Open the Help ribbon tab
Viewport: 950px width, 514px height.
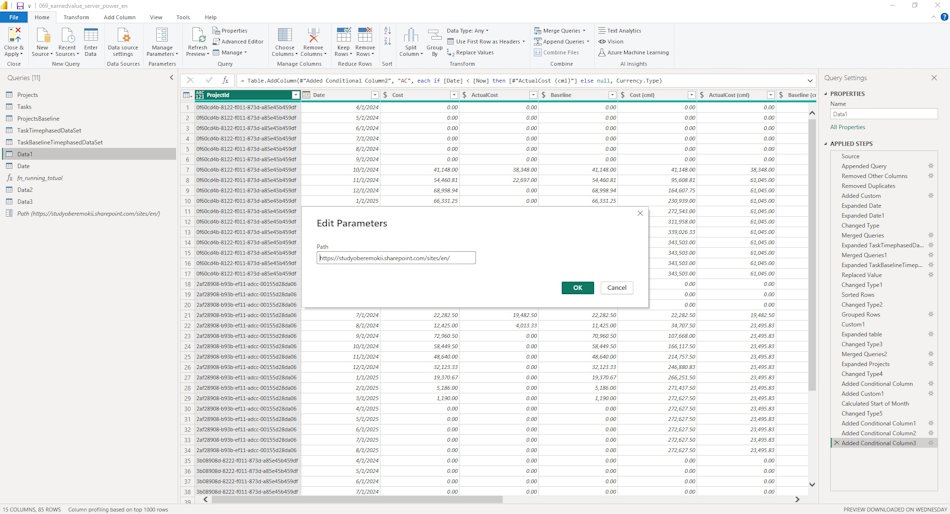pyautogui.click(x=210, y=17)
